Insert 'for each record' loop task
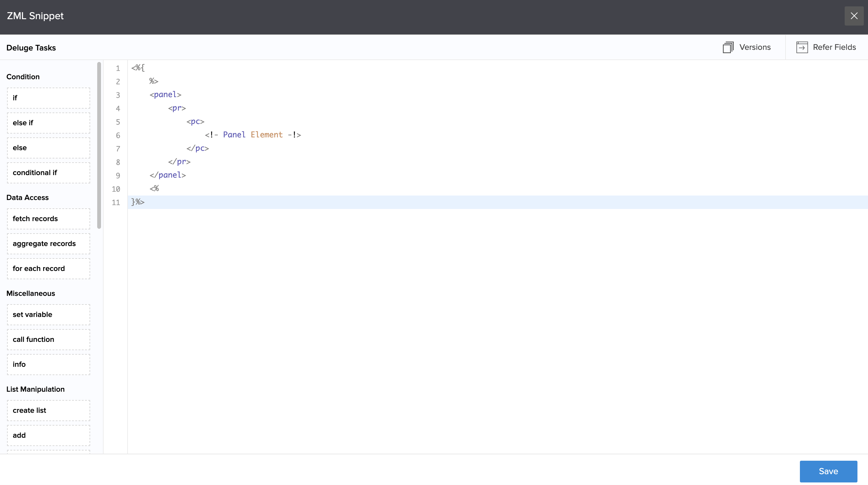Image resolution: width=868 pixels, height=485 pixels. click(x=49, y=269)
